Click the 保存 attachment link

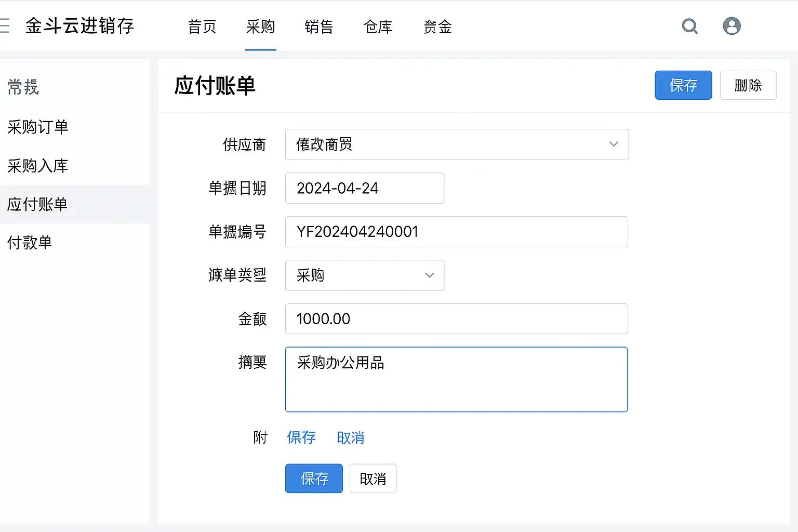[x=301, y=438]
